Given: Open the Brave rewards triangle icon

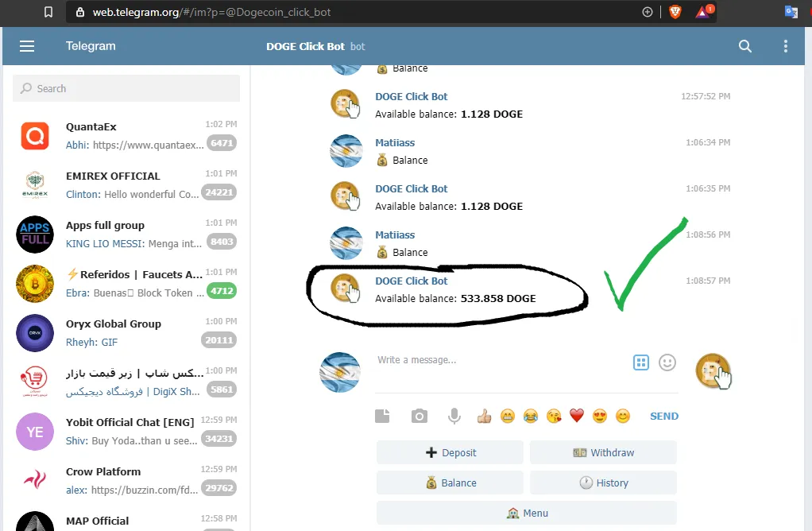Looking at the screenshot, I should tap(703, 12).
